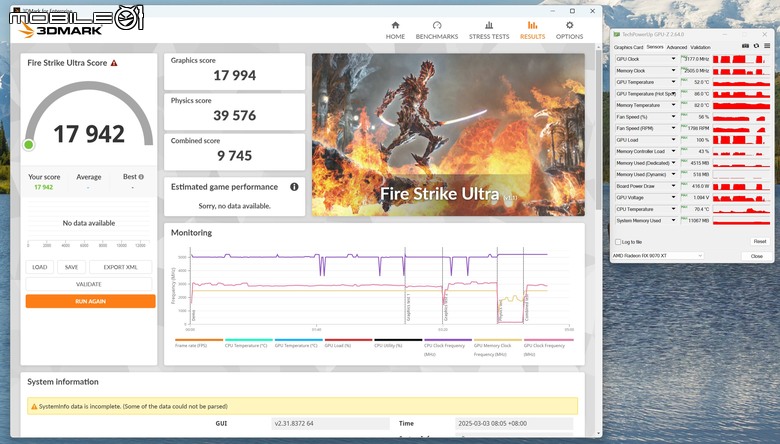
Task: Go to the BENCHMARKS section
Action: coord(437,30)
